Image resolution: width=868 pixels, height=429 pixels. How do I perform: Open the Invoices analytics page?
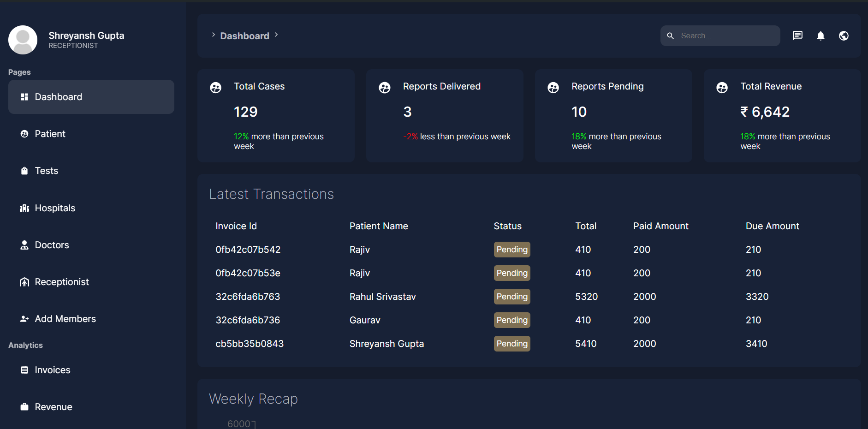52,370
